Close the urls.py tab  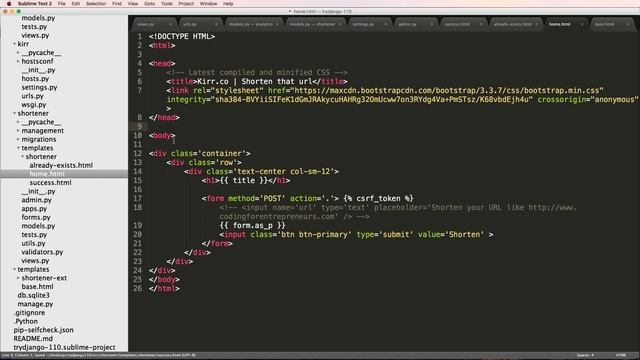coord(216,24)
